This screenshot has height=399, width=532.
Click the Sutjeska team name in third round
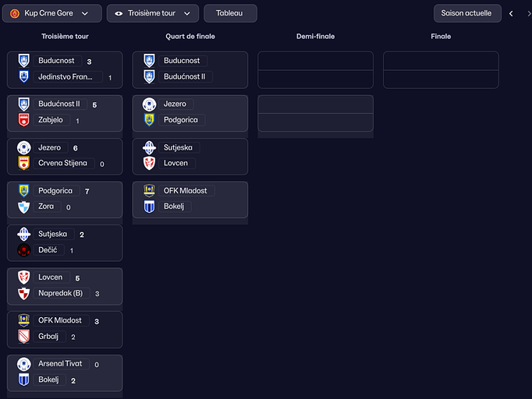tap(52, 234)
